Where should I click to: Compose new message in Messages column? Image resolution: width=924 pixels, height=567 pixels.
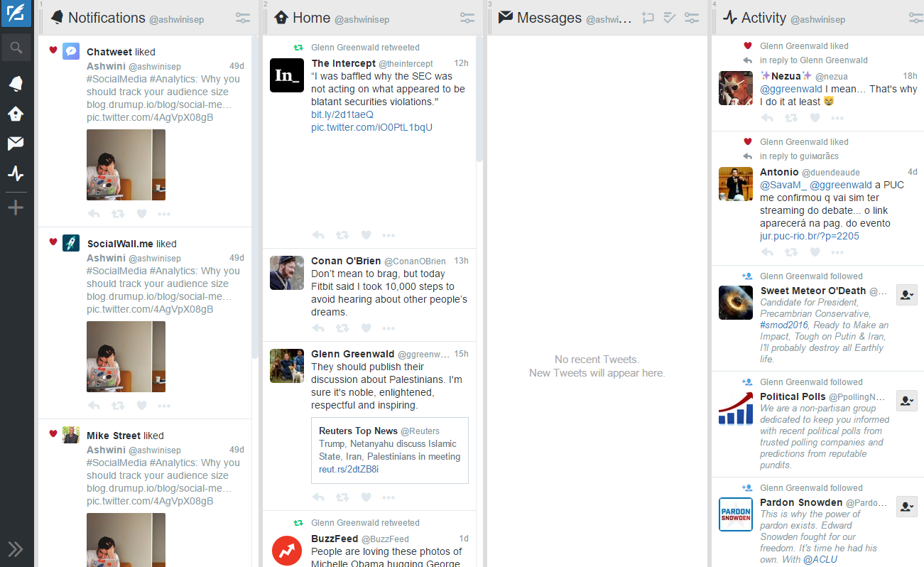tap(648, 18)
